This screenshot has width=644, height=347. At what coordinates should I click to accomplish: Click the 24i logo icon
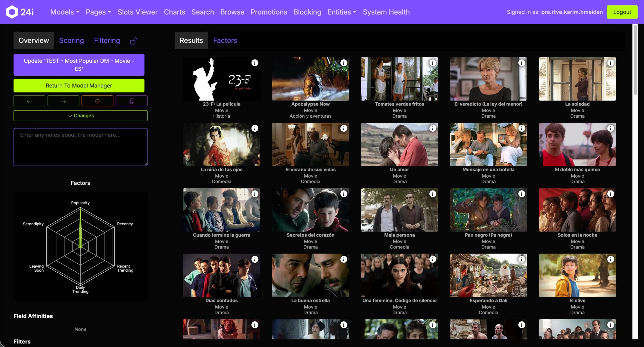12,12
